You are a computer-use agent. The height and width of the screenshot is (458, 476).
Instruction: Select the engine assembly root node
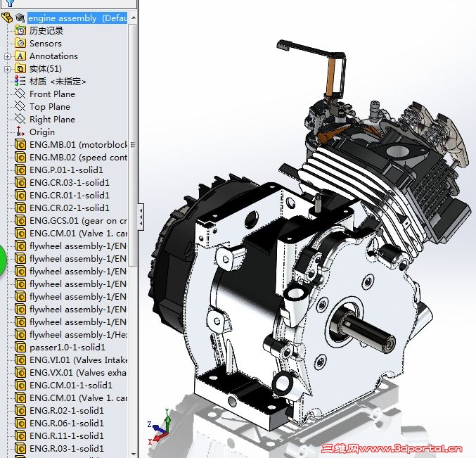[x=77, y=18]
